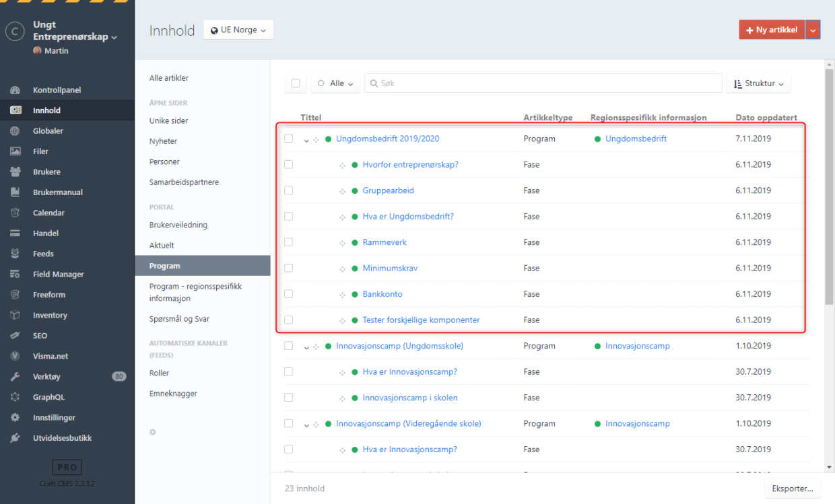
Task: Click the Handel credit card icon
Action: [15, 233]
